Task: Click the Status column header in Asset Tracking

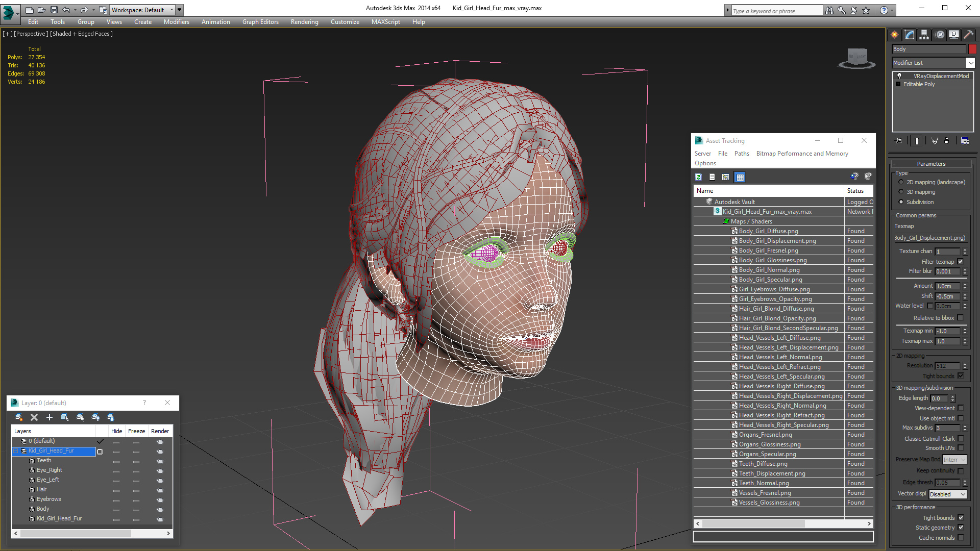Action: [x=859, y=191]
